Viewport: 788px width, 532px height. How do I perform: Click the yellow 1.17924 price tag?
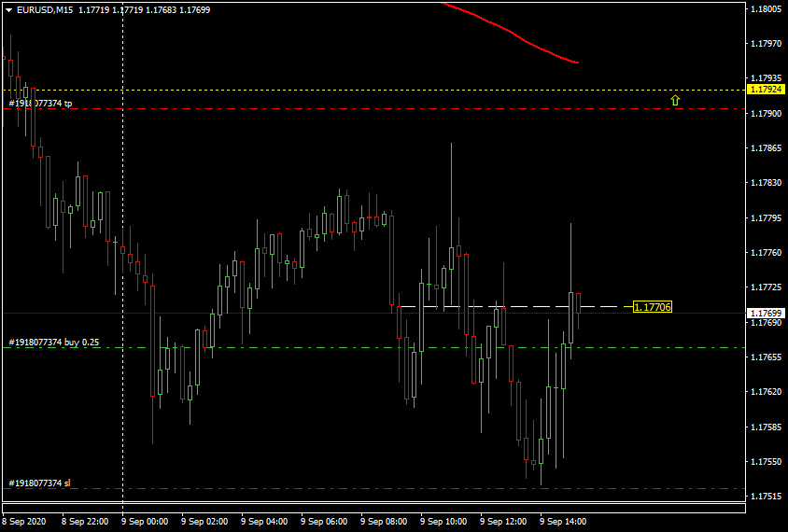pyautogui.click(x=766, y=90)
